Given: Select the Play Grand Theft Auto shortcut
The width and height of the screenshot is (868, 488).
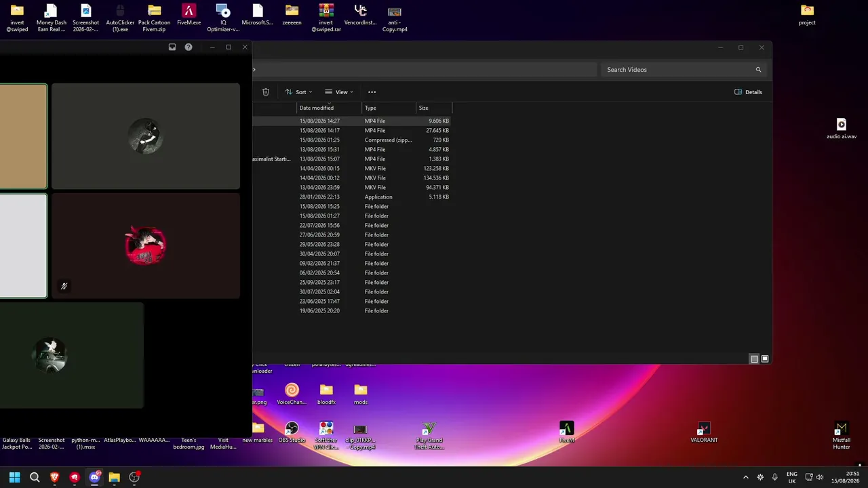Looking at the screenshot, I should [429, 435].
